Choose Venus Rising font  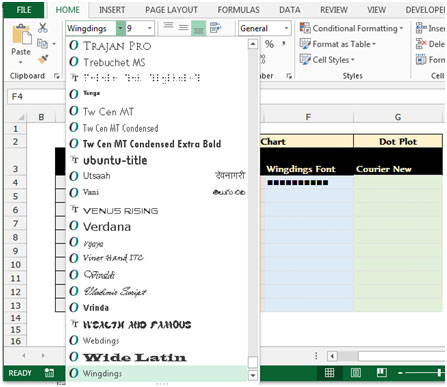(157, 210)
